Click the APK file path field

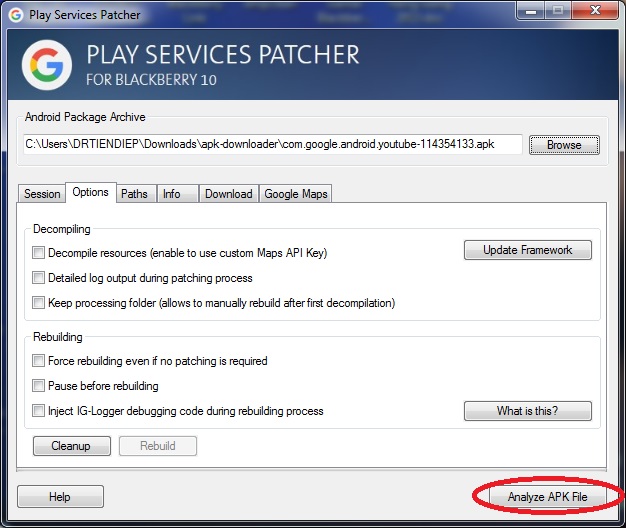click(x=273, y=144)
